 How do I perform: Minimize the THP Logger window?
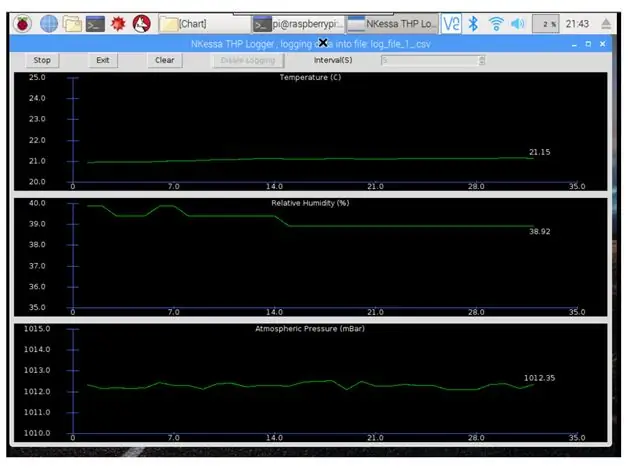[x=574, y=44]
